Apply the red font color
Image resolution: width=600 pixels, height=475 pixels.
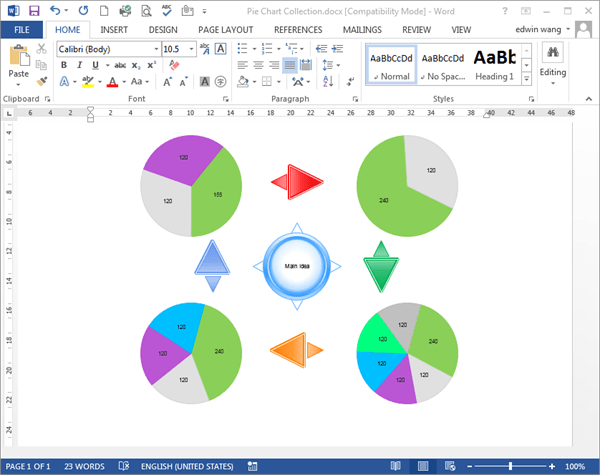(112, 82)
